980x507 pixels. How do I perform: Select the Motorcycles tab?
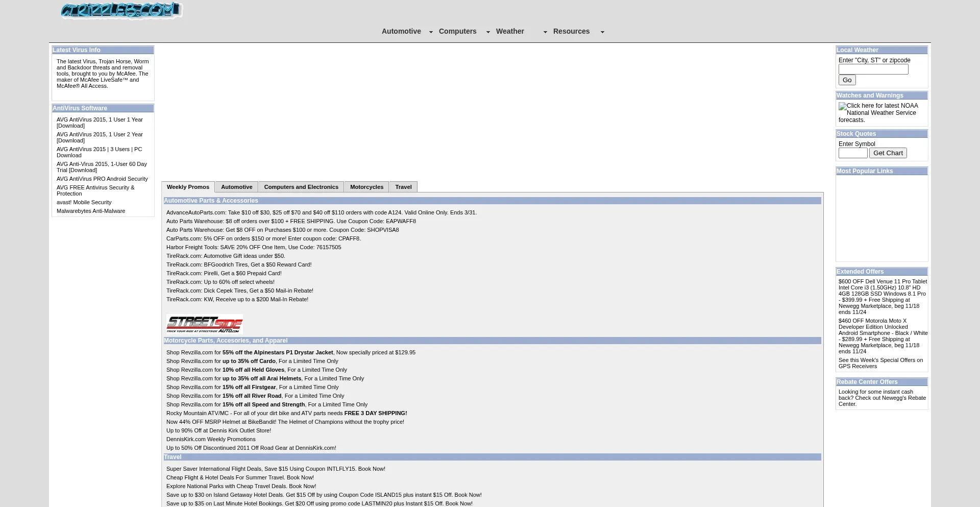tap(366, 187)
